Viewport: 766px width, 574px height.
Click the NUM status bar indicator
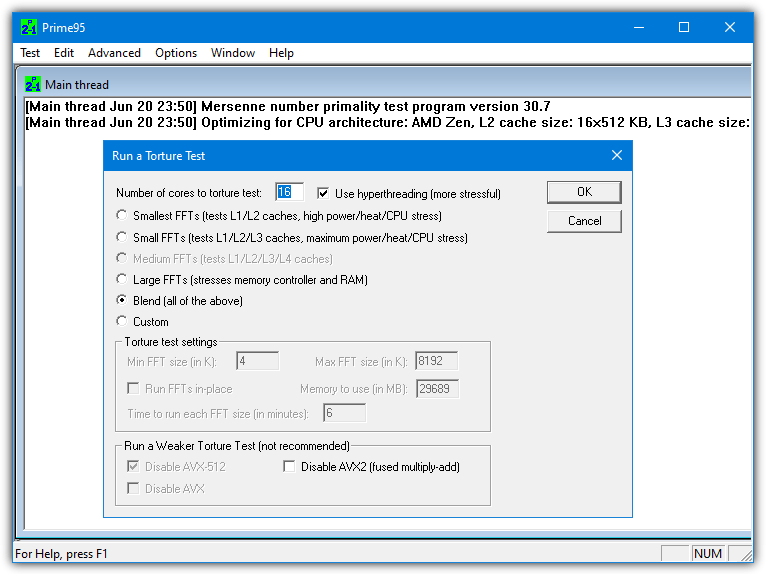(x=707, y=553)
